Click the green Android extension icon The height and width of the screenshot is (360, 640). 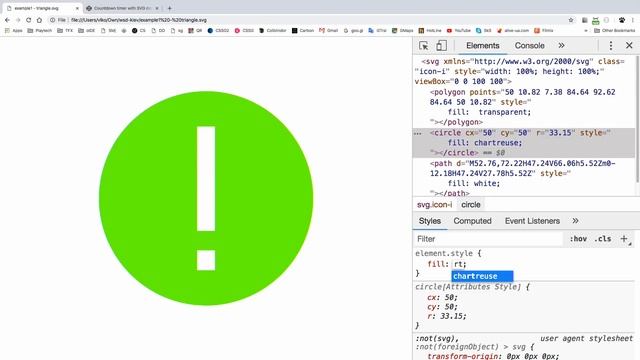tap(596, 20)
